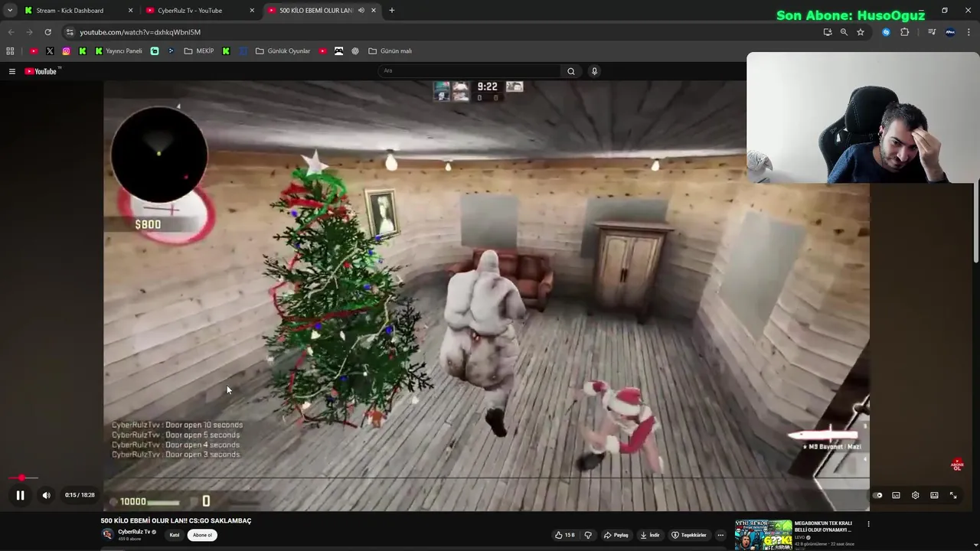This screenshot has height=551, width=980.
Task: Dislike the video
Action: 588,535
